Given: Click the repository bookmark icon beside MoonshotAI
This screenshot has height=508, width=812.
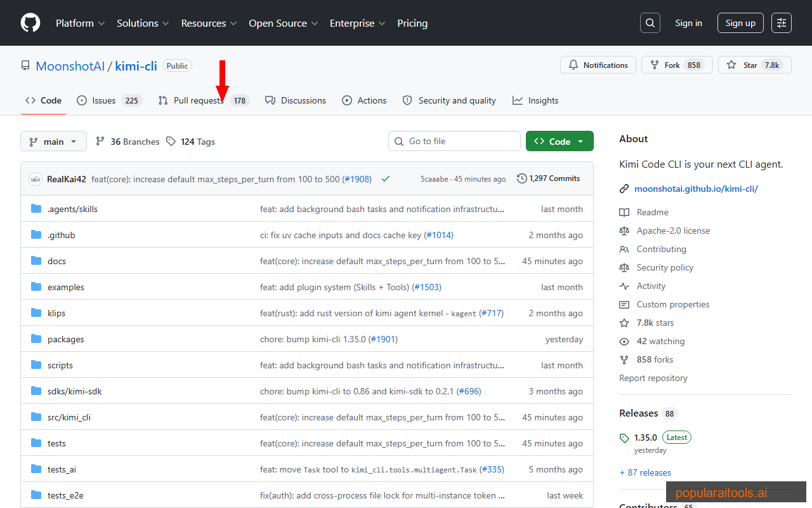Looking at the screenshot, I should tap(25, 65).
